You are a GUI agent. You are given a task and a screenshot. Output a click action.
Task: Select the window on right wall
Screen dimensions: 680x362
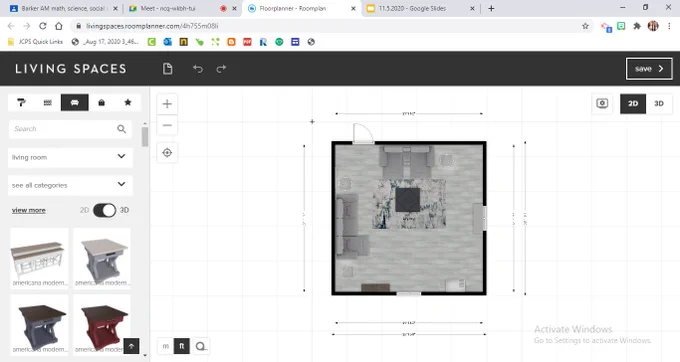coord(484,218)
